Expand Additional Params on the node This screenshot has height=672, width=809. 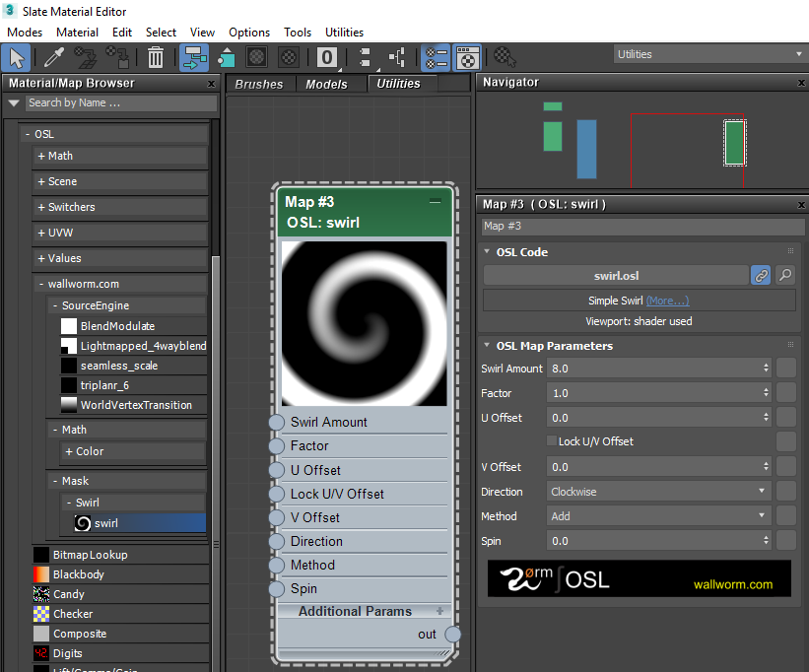[x=439, y=611]
